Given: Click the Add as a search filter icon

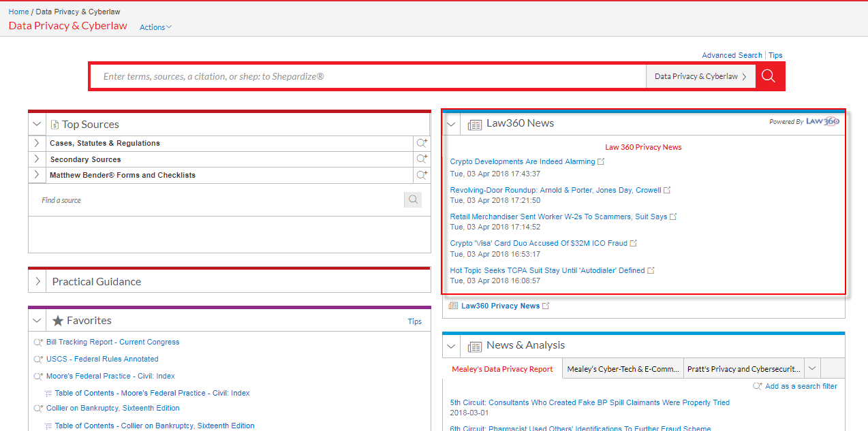Looking at the screenshot, I should pos(758,386).
